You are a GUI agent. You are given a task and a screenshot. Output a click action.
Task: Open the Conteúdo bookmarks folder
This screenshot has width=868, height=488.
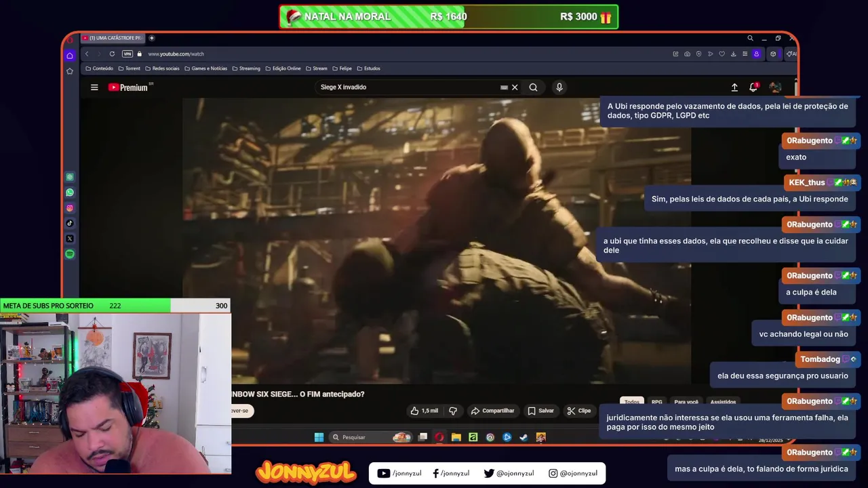coord(100,68)
